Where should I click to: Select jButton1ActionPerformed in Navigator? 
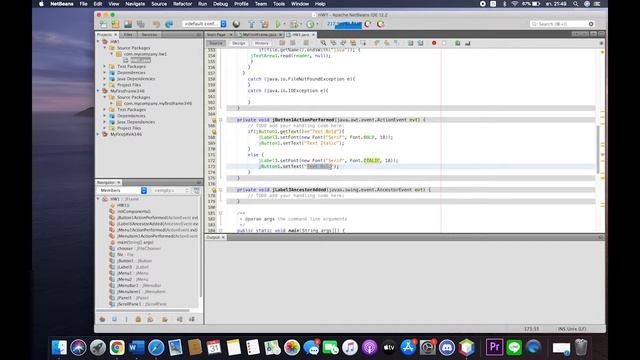(157, 218)
